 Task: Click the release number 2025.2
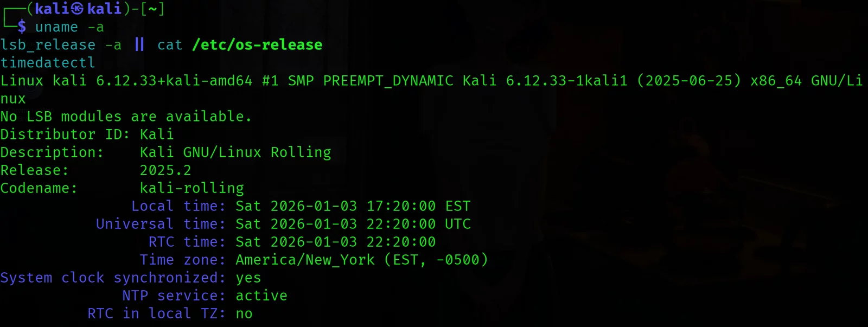[165, 170]
